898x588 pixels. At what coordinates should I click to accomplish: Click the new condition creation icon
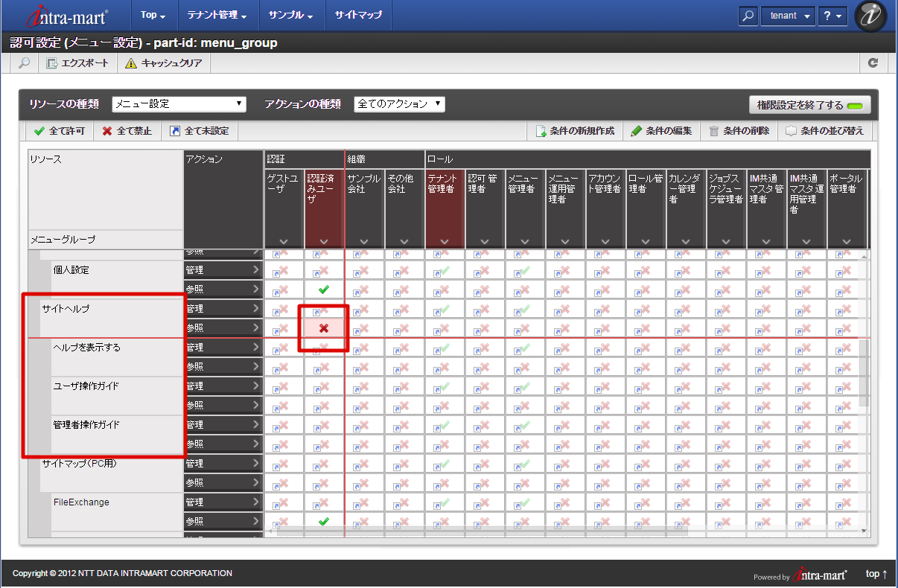(x=541, y=131)
